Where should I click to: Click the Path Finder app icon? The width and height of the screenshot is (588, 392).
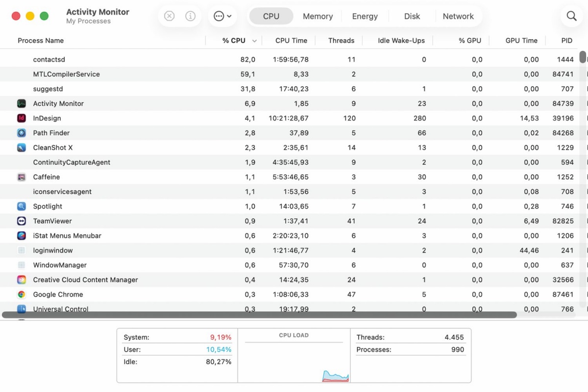point(22,133)
